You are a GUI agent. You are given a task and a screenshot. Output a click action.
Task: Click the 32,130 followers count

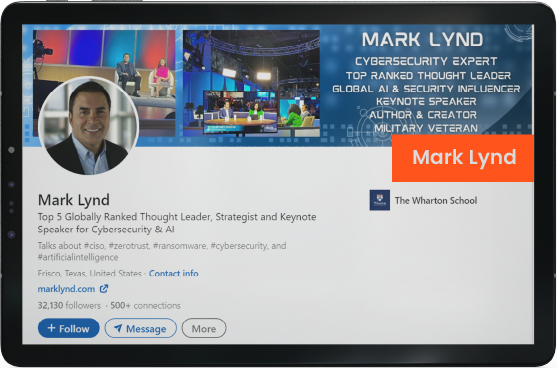click(69, 305)
